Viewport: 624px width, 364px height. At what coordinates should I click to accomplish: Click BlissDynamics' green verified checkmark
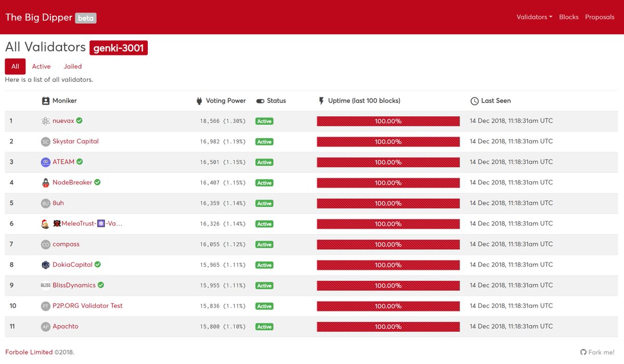pos(101,285)
